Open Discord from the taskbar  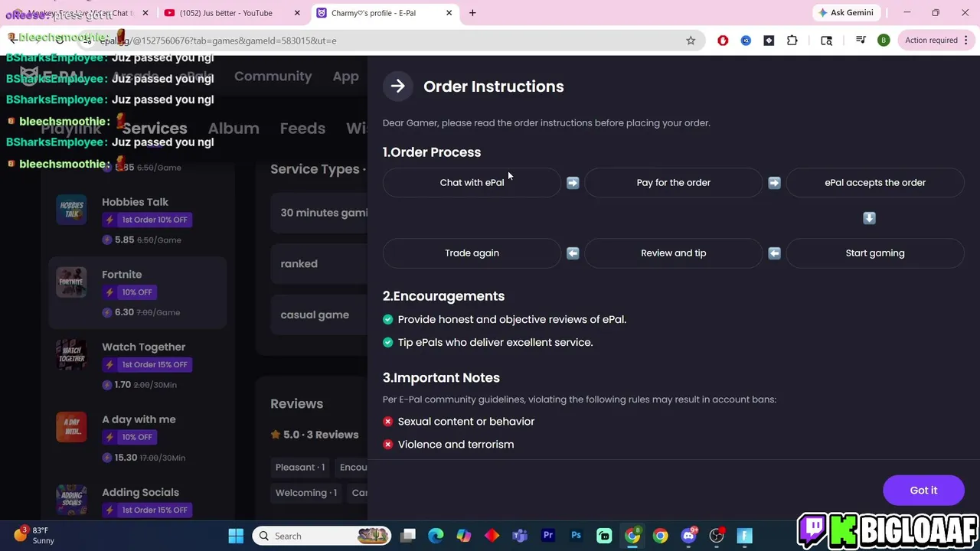coord(688,536)
